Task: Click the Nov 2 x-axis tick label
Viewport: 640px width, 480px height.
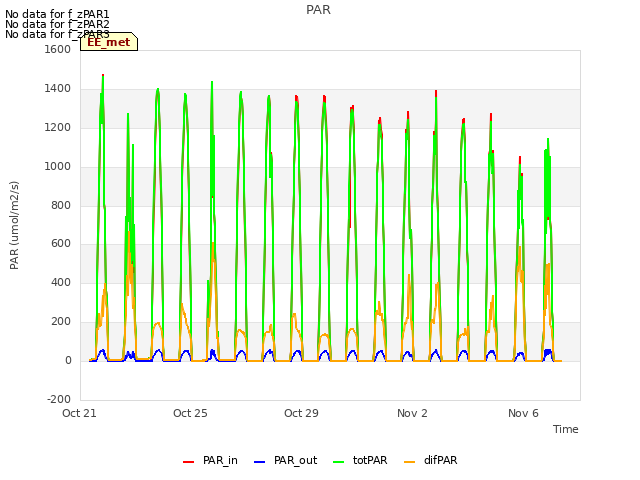Action: (412, 413)
